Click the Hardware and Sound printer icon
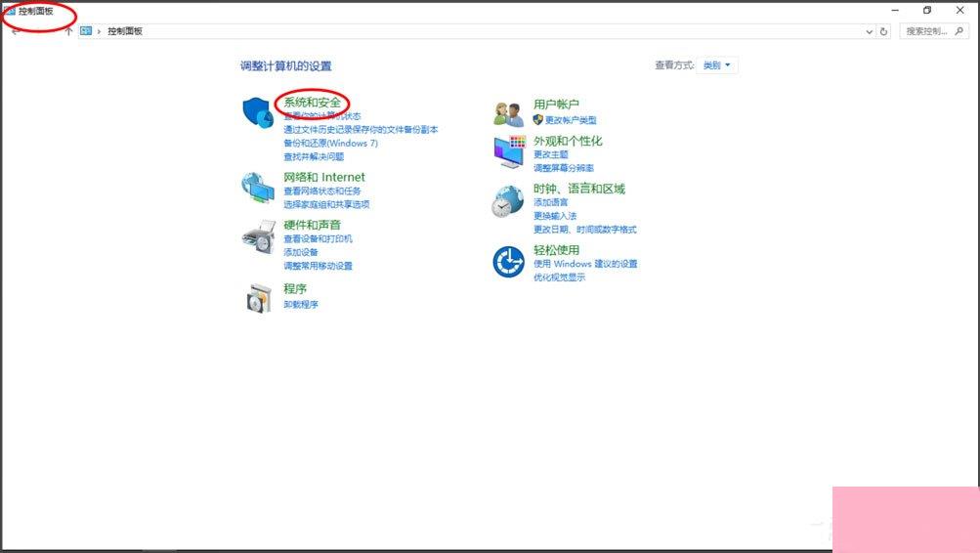Image resolution: width=980 pixels, height=553 pixels. click(x=259, y=236)
